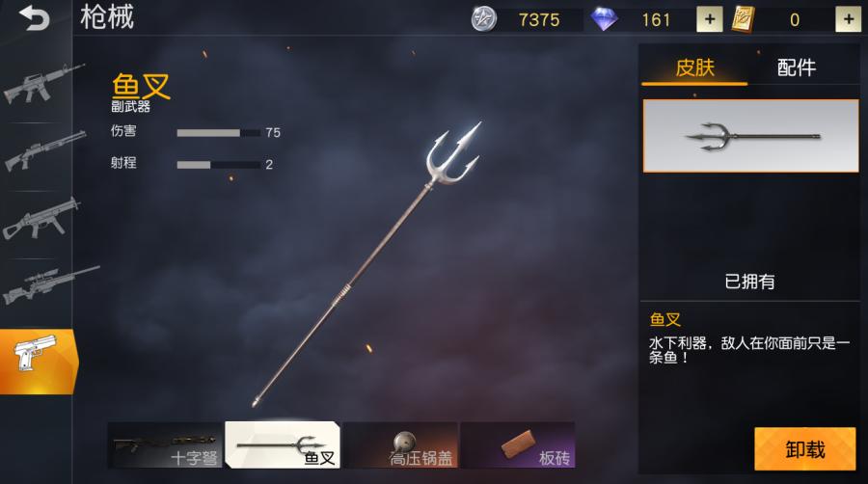868x484 pixels.
Task: Switch to the 配件 tab
Action: [796, 67]
